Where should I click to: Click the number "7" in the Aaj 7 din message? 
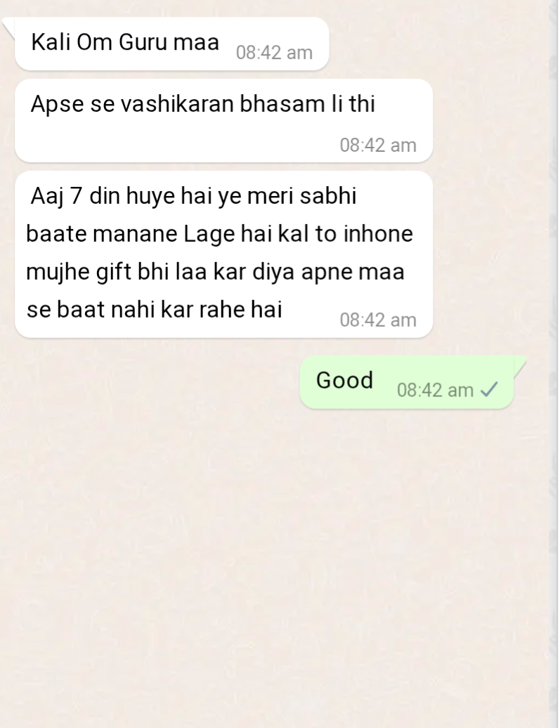click(x=76, y=196)
